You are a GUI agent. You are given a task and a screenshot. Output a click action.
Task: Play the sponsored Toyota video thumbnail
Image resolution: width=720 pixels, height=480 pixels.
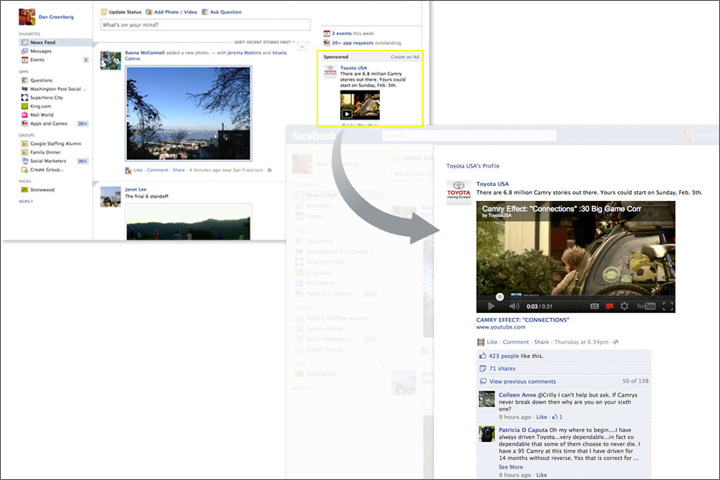(x=360, y=105)
